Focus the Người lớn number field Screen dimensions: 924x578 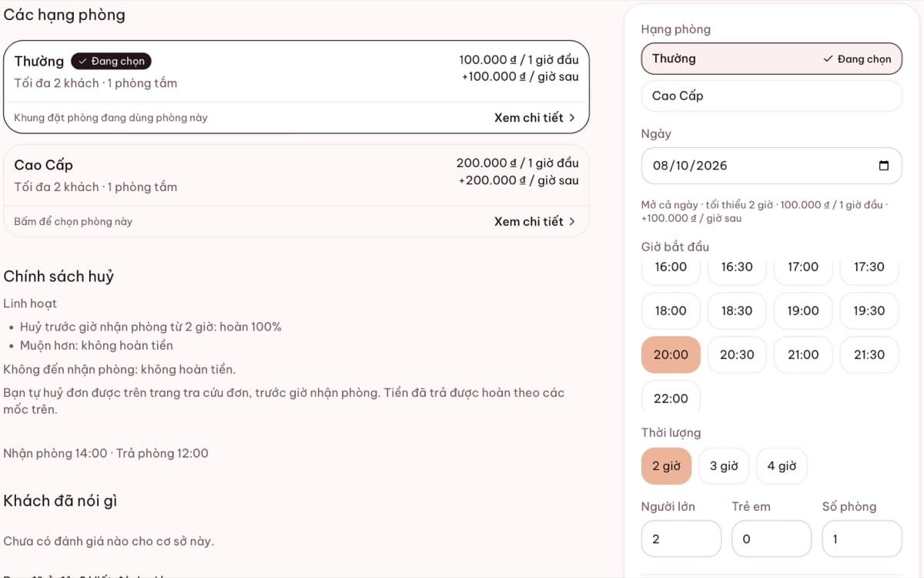(681, 539)
